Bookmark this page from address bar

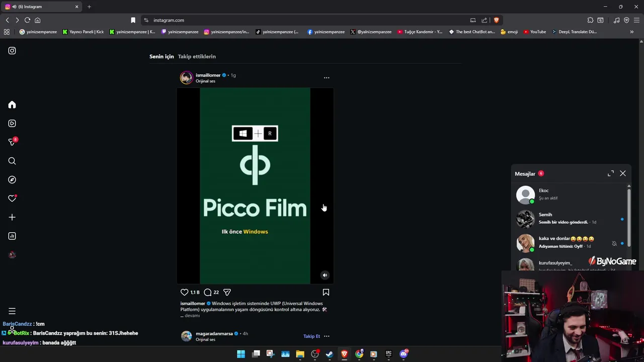133,20
